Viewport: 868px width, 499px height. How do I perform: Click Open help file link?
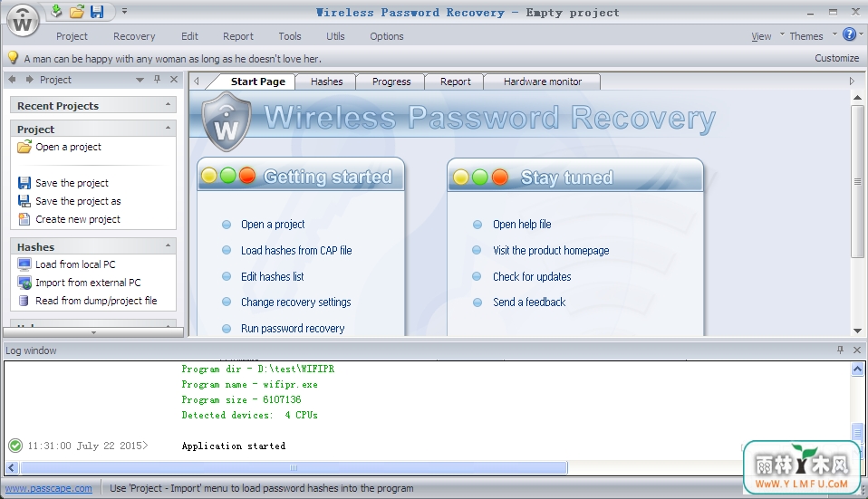point(522,225)
